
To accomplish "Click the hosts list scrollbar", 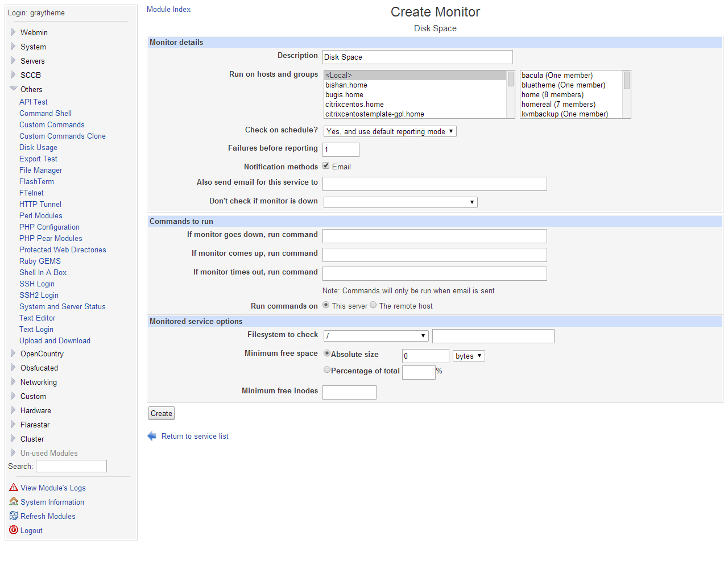I will click(x=511, y=94).
